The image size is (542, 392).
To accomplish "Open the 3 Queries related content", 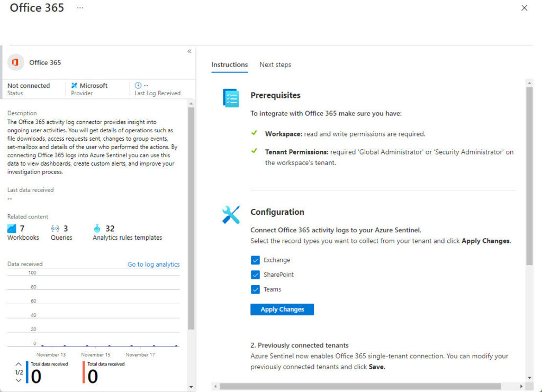I will pyautogui.click(x=61, y=232).
